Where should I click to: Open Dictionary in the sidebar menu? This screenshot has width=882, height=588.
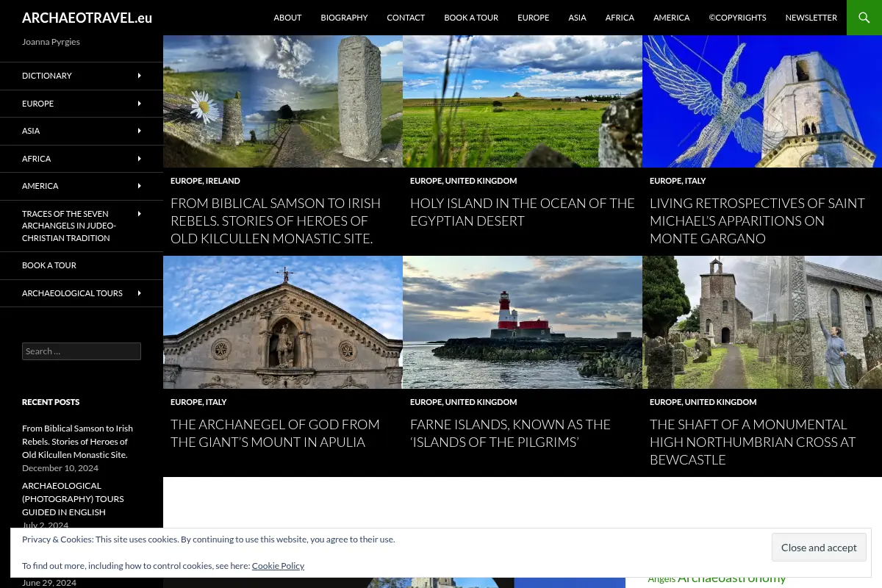pos(47,76)
